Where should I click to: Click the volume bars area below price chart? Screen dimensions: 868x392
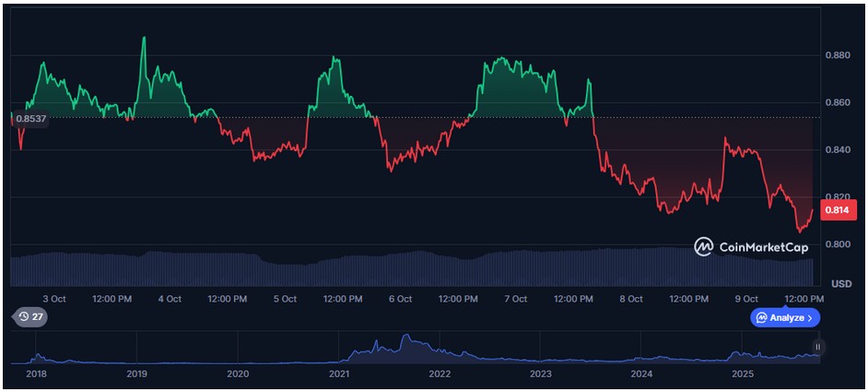[x=415, y=270]
